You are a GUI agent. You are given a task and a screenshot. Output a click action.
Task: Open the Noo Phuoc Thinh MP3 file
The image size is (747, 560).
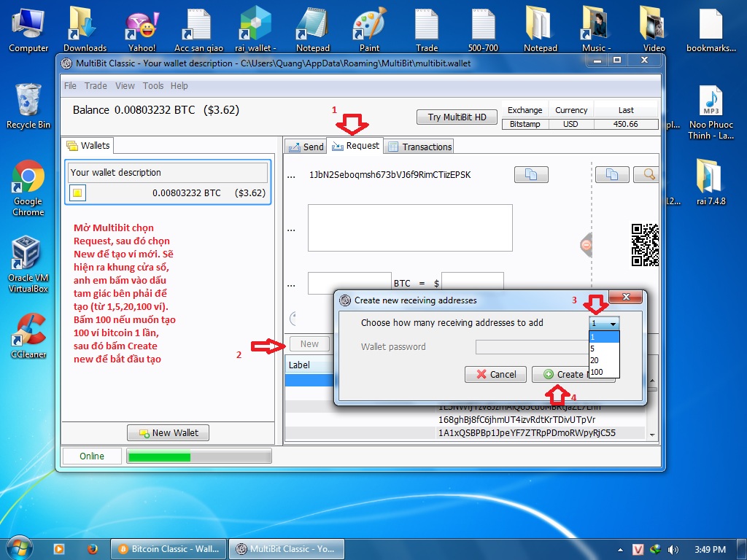(711, 112)
